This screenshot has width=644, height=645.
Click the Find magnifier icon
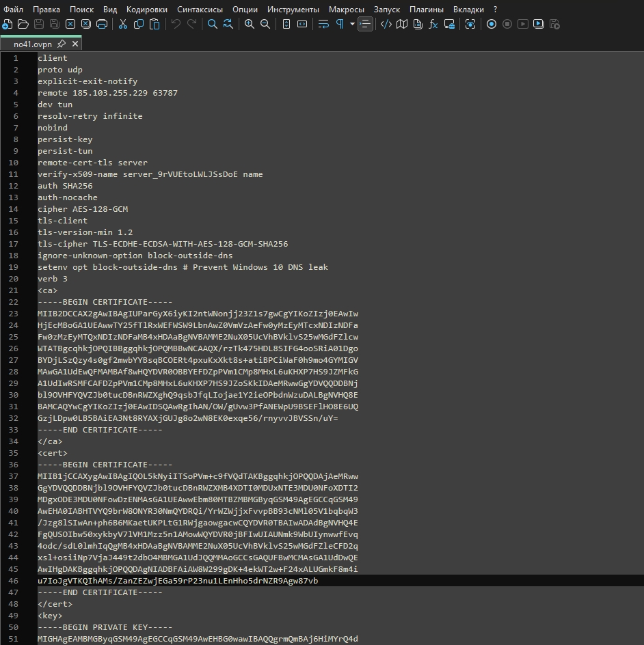pyautogui.click(x=213, y=25)
